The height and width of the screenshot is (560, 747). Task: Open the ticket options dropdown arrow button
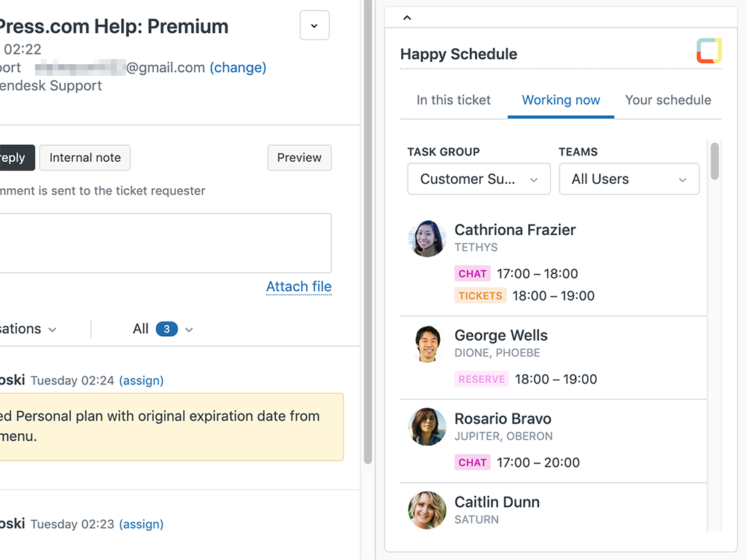(x=314, y=26)
